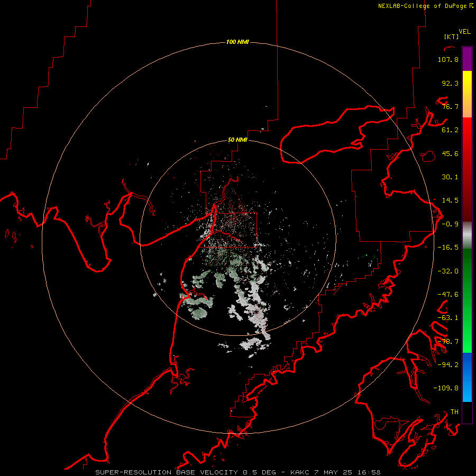
Task: Click the 30.1 velocity legend value
Action: tap(450, 177)
